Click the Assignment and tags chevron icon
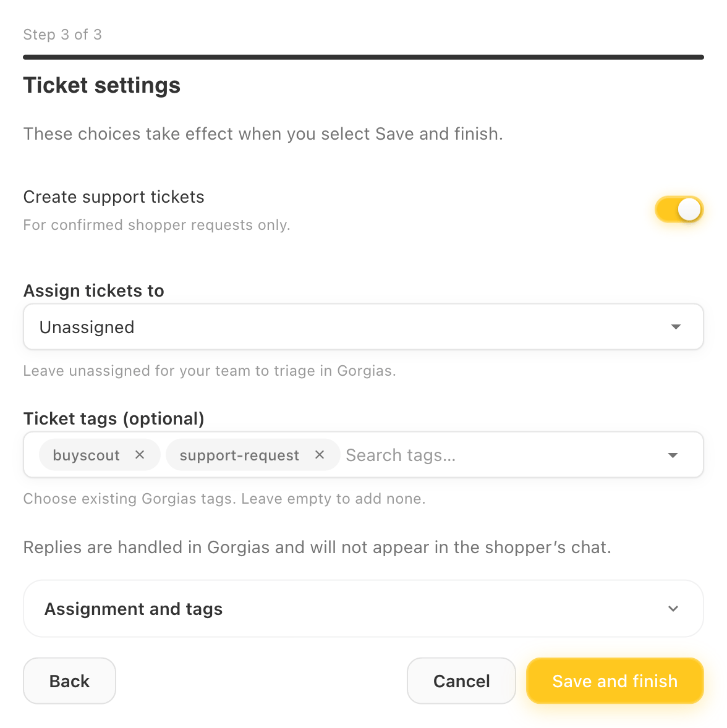 (x=673, y=609)
